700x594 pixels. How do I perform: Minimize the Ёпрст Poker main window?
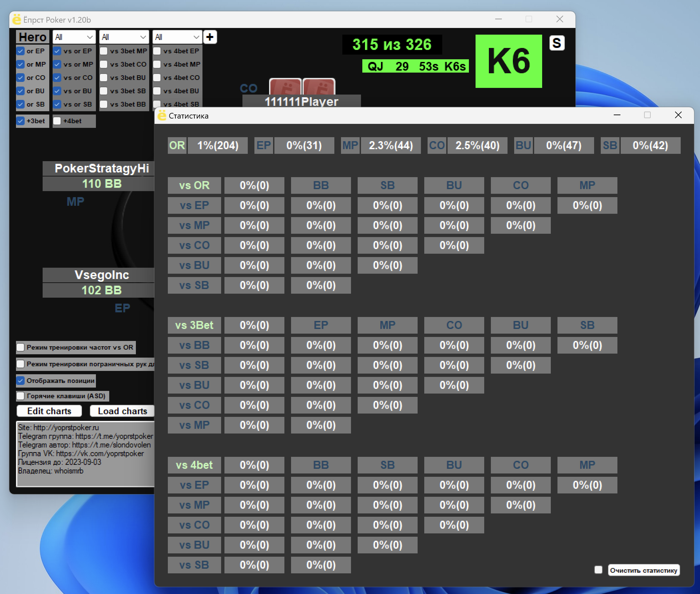click(499, 19)
